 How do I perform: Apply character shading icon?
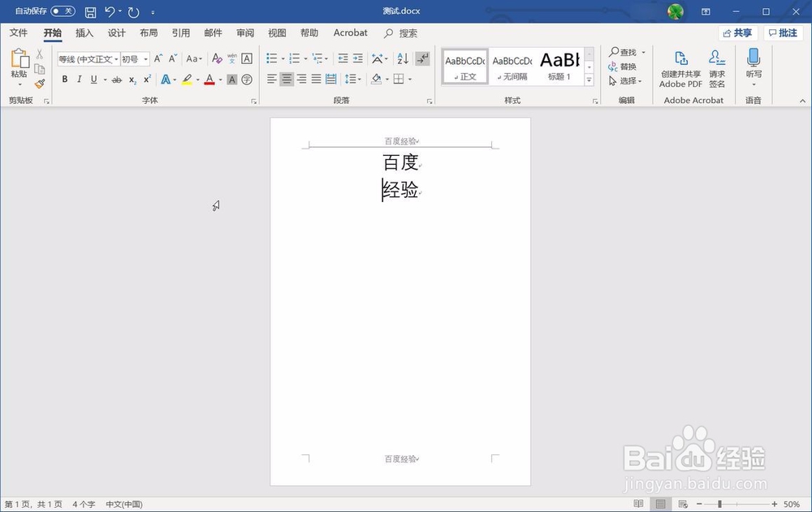[232, 80]
